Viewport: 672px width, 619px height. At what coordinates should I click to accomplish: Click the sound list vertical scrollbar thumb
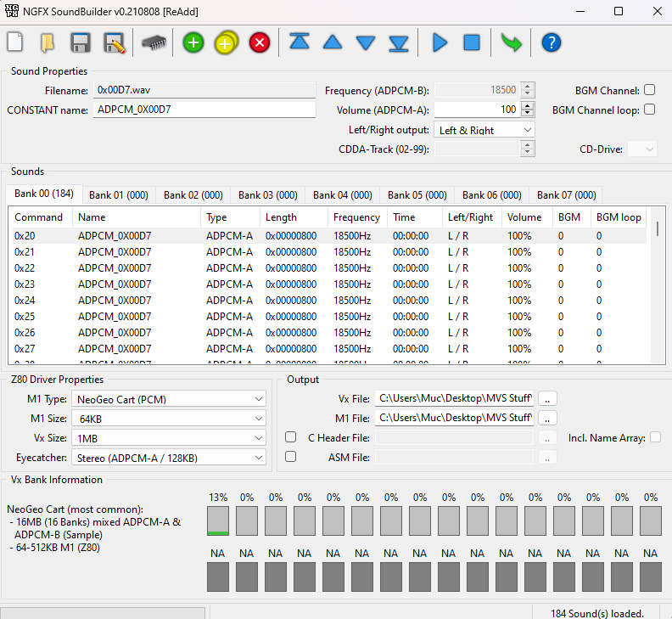[657, 228]
